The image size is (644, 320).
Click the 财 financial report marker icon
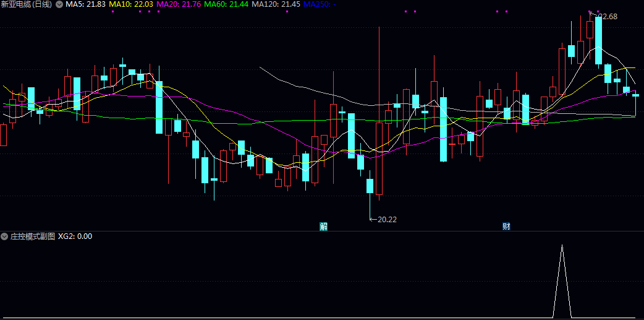[506, 226]
